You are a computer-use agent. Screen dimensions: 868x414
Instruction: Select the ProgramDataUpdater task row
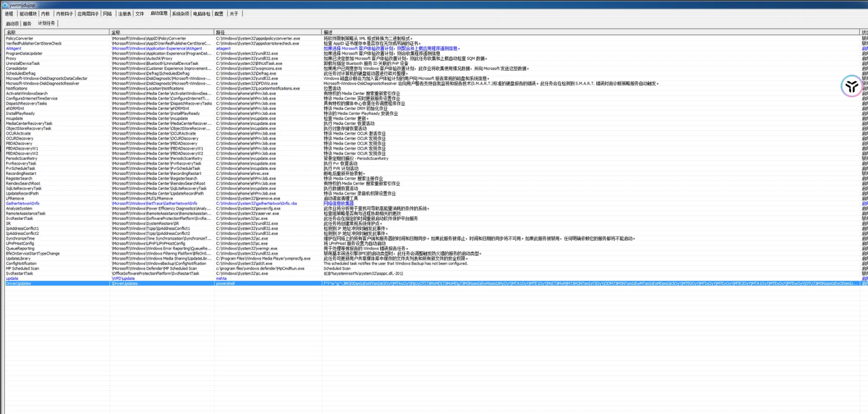[436, 53]
